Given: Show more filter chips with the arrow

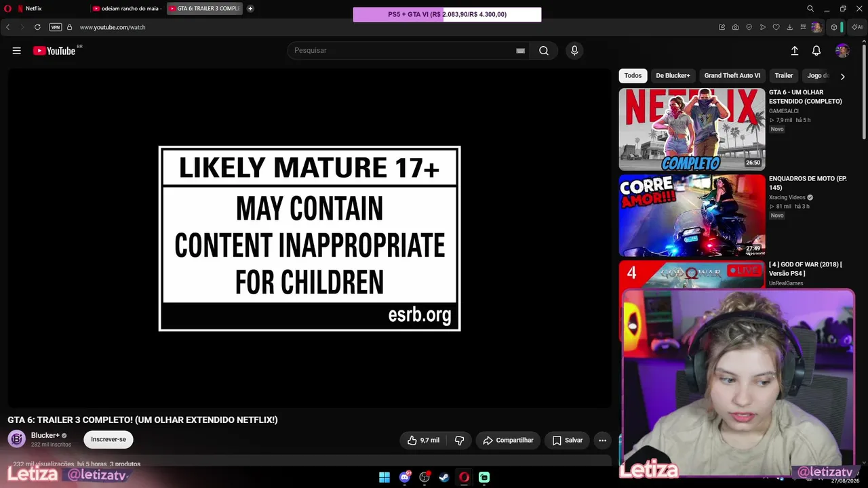Looking at the screenshot, I should [842, 77].
